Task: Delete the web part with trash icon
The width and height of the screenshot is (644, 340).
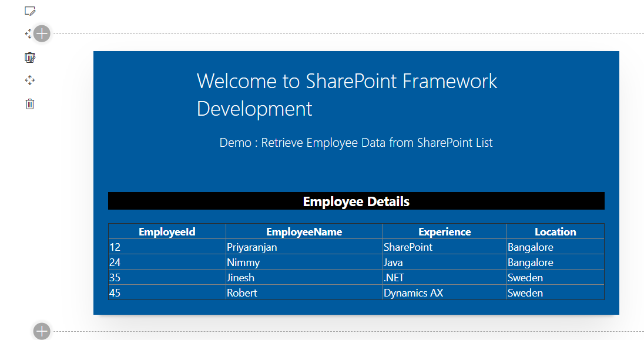Action: click(x=30, y=104)
